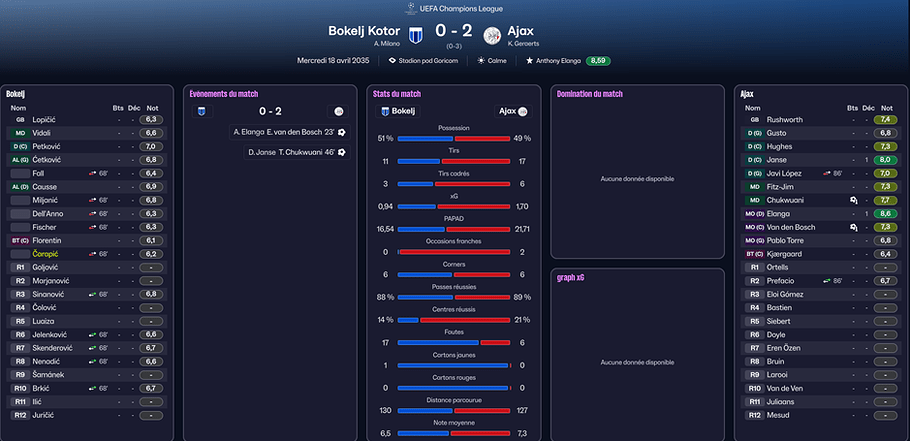Open Rushworth's player profile
The image size is (910, 441).
click(785, 119)
